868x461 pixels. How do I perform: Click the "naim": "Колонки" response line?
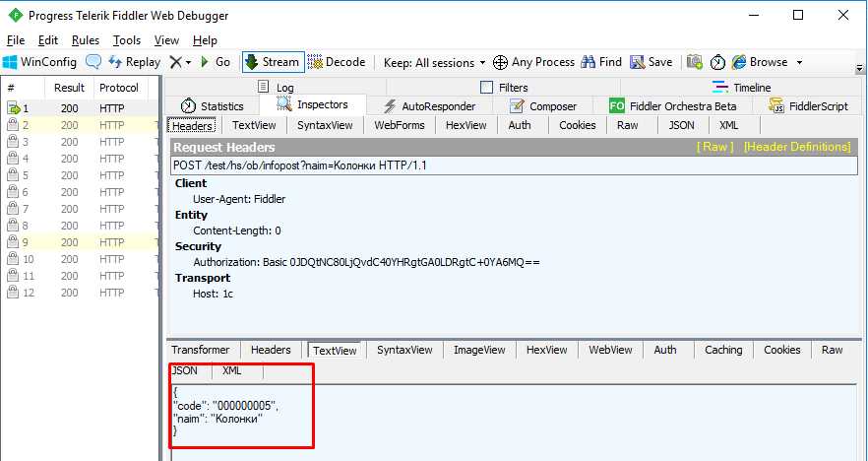[x=217, y=419]
